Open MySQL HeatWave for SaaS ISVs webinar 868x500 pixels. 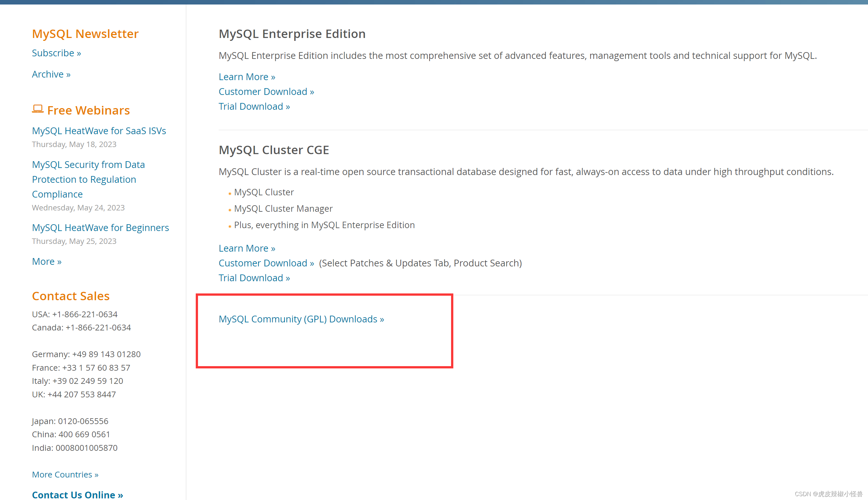(99, 131)
